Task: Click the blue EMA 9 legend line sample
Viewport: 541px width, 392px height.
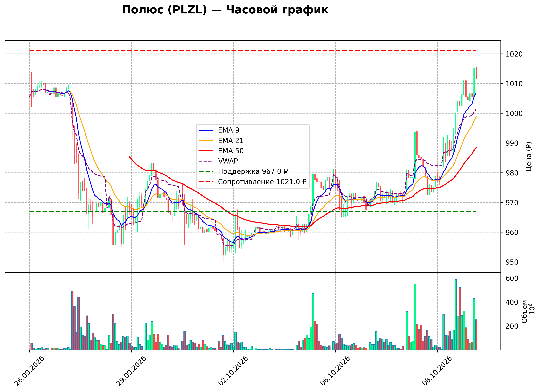Action: (206, 130)
